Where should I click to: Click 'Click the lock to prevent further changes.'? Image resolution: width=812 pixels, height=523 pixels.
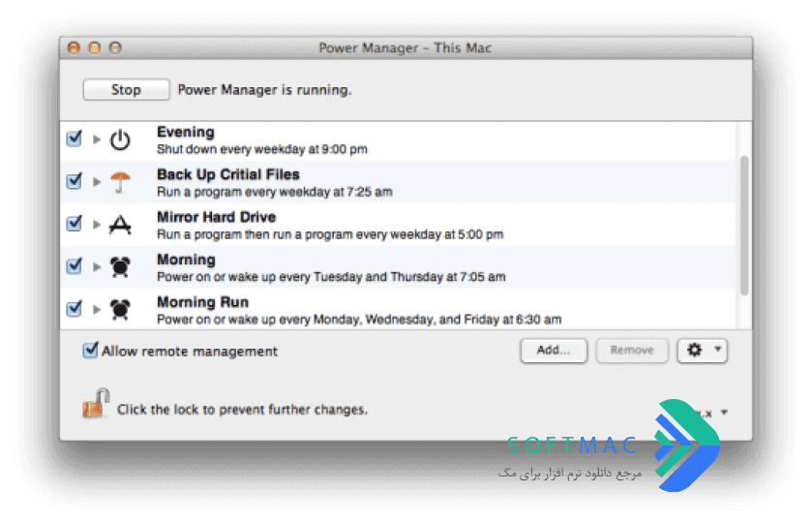point(242,410)
